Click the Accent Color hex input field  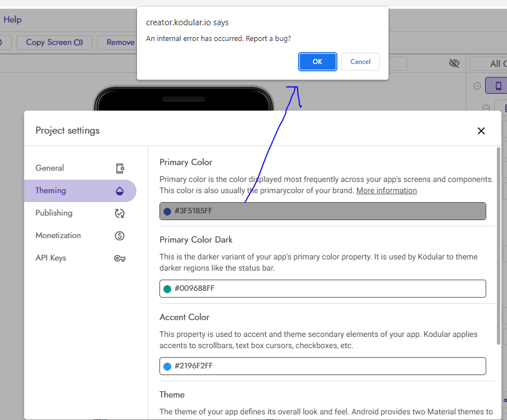(326, 366)
